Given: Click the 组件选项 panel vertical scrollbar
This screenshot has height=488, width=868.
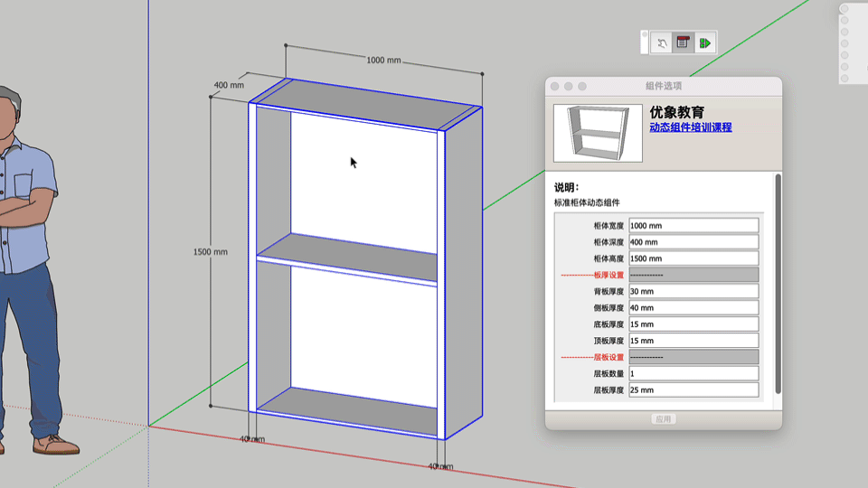Looking at the screenshot, I should tap(778, 280).
